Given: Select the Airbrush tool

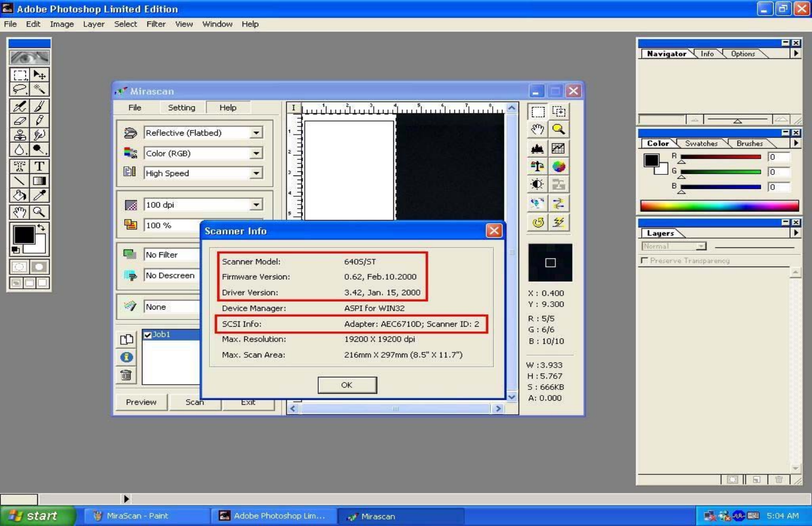Looking at the screenshot, I should 20,106.
